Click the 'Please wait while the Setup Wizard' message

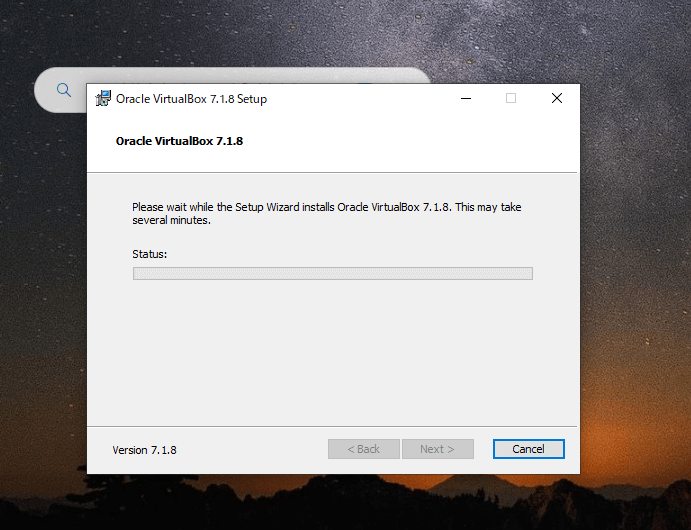click(x=327, y=214)
